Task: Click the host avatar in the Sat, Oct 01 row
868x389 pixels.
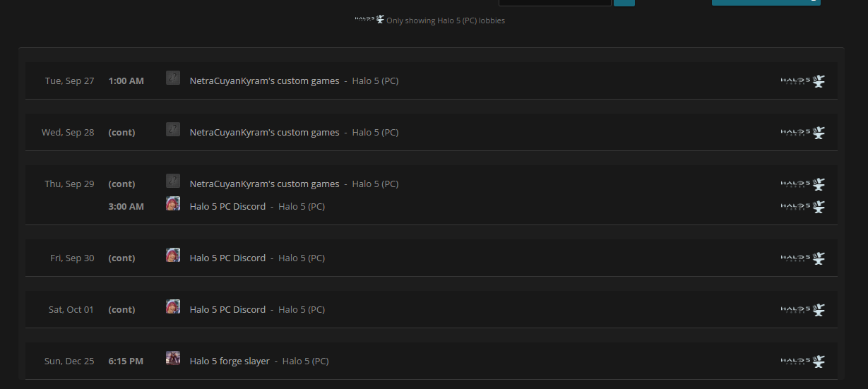Action: 173,306
